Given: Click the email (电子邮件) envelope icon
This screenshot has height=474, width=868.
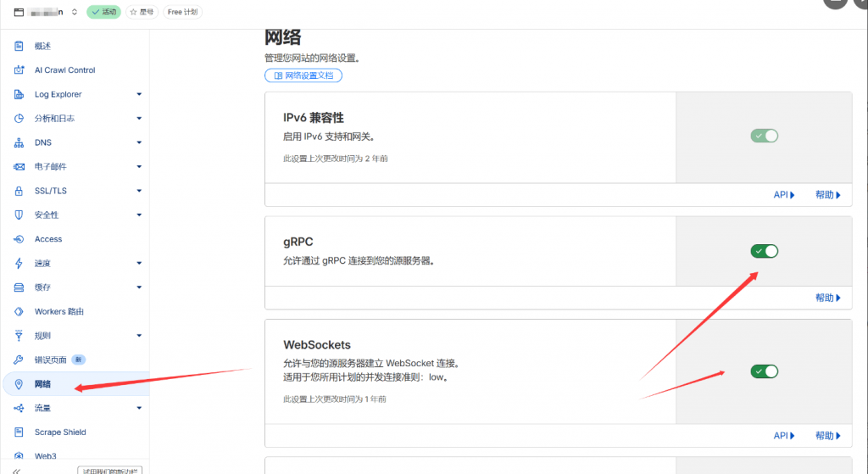Looking at the screenshot, I should tap(19, 167).
